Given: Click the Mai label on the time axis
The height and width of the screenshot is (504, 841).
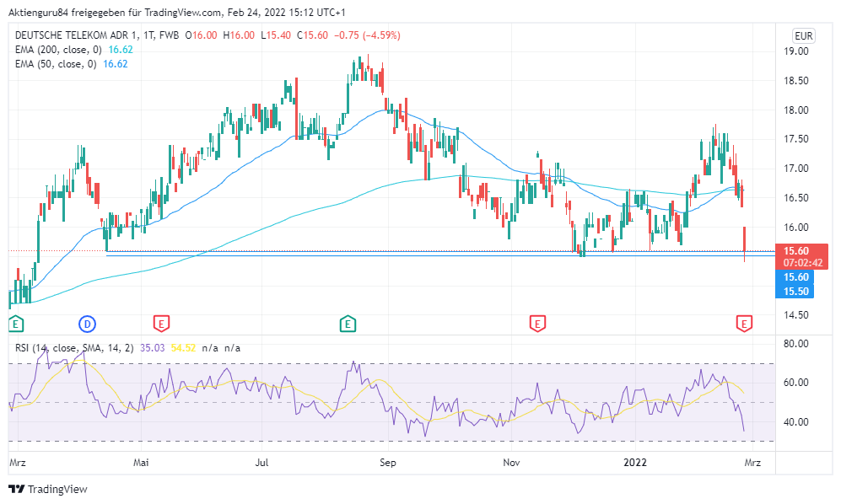Looking at the screenshot, I should (x=141, y=462).
